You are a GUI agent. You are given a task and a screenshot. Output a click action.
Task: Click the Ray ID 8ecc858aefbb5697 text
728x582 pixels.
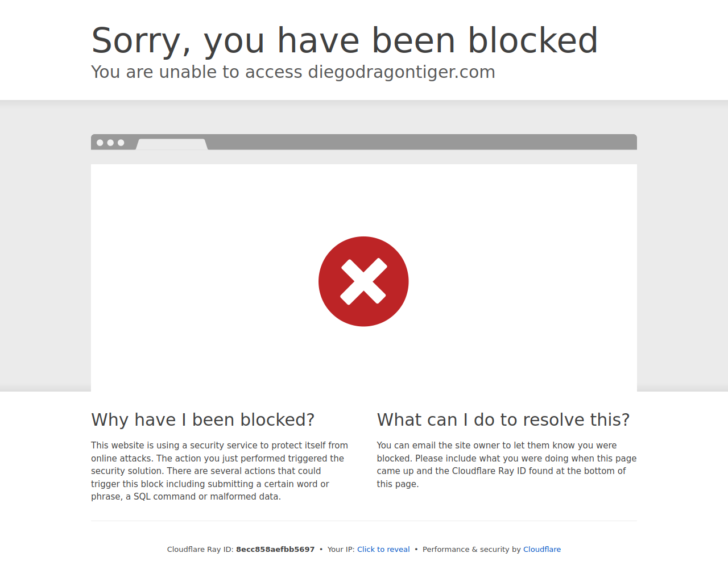click(x=275, y=549)
